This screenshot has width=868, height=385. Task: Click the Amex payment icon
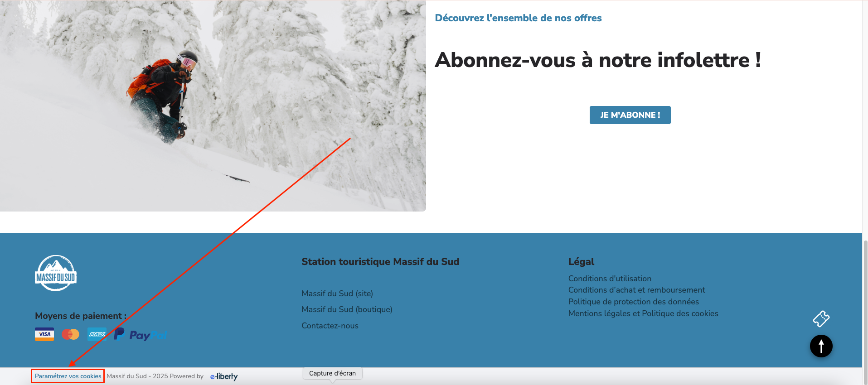(97, 334)
